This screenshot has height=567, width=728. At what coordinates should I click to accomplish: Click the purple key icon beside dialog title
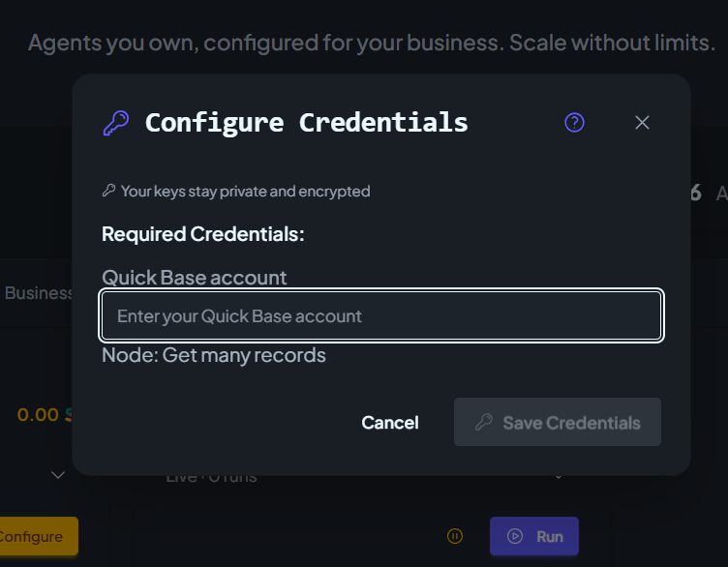pos(115,123)
